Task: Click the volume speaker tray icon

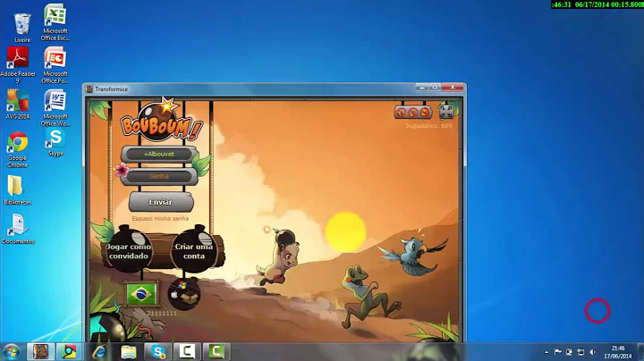Action: (x=592, y=352)
